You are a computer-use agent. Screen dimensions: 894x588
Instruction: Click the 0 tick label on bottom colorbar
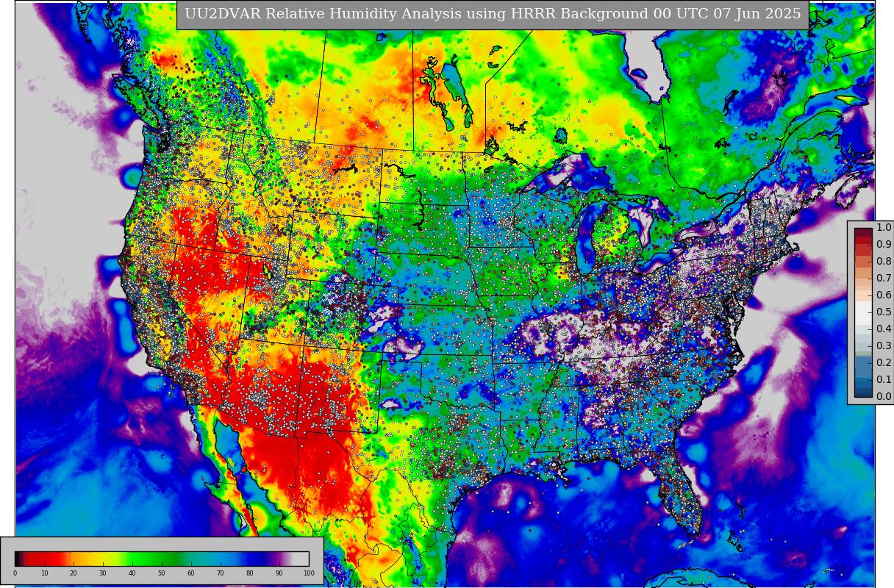pyautogui.click(x=15, y=573)
